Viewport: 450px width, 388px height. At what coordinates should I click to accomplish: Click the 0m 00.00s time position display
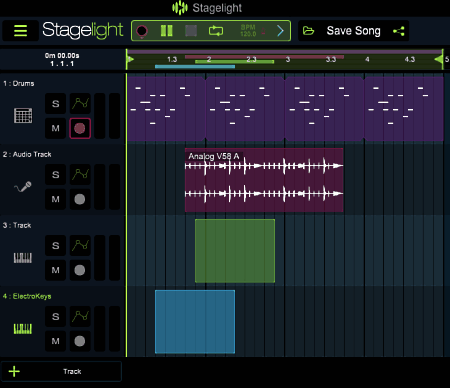[x=62, y=56]
